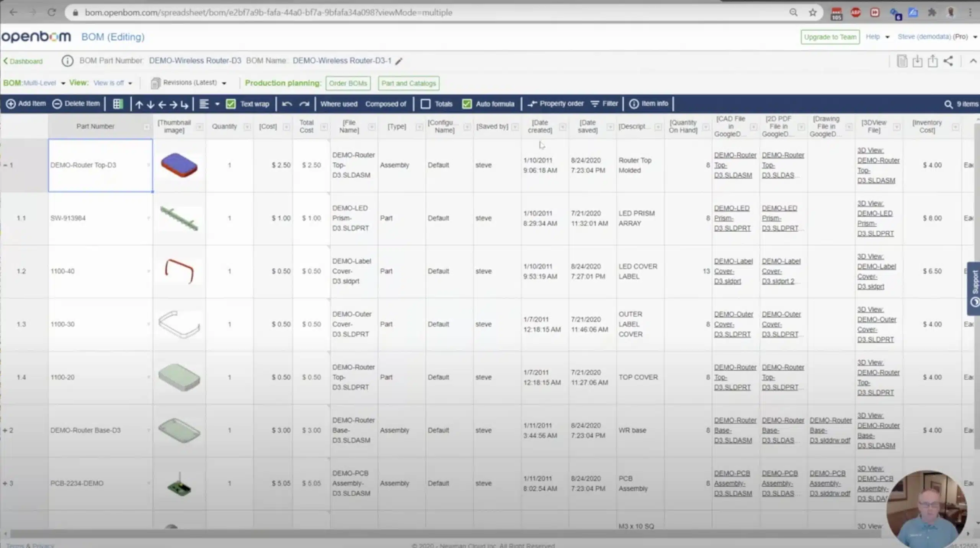980x548 pixels.
Task: Open CAD file link for DEMO-LED Prism
Action: tap(732, 218)
